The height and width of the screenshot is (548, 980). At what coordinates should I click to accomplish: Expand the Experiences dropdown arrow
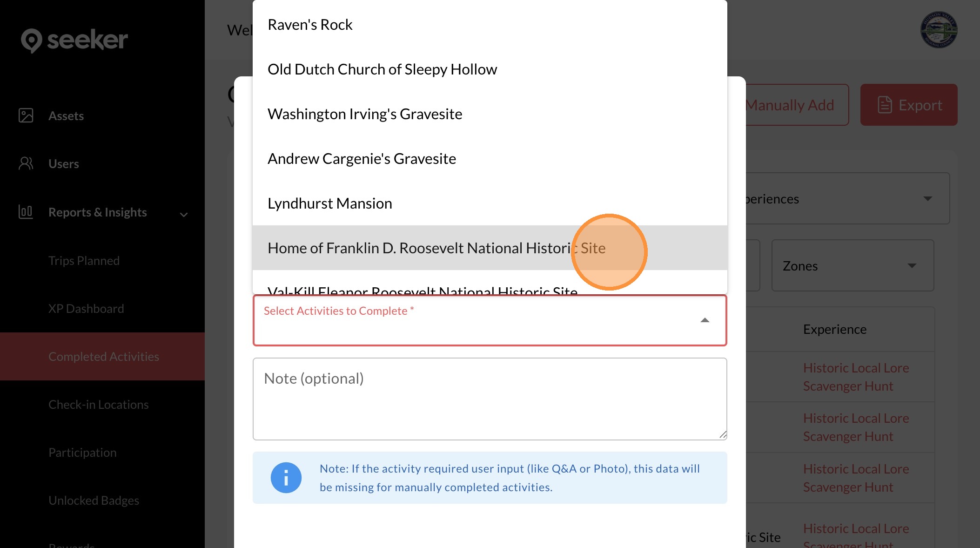(927, 199)
